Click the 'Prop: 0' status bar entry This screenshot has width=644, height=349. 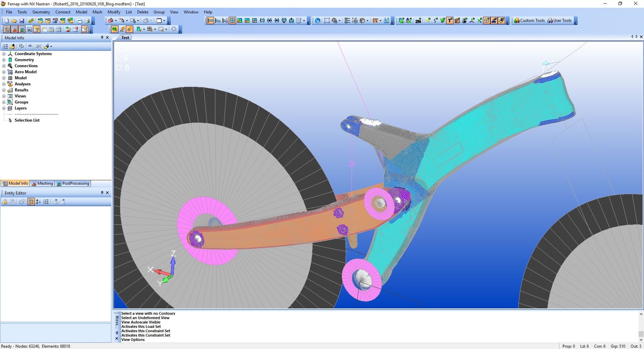pyautogui.click(x=568, y=346)
